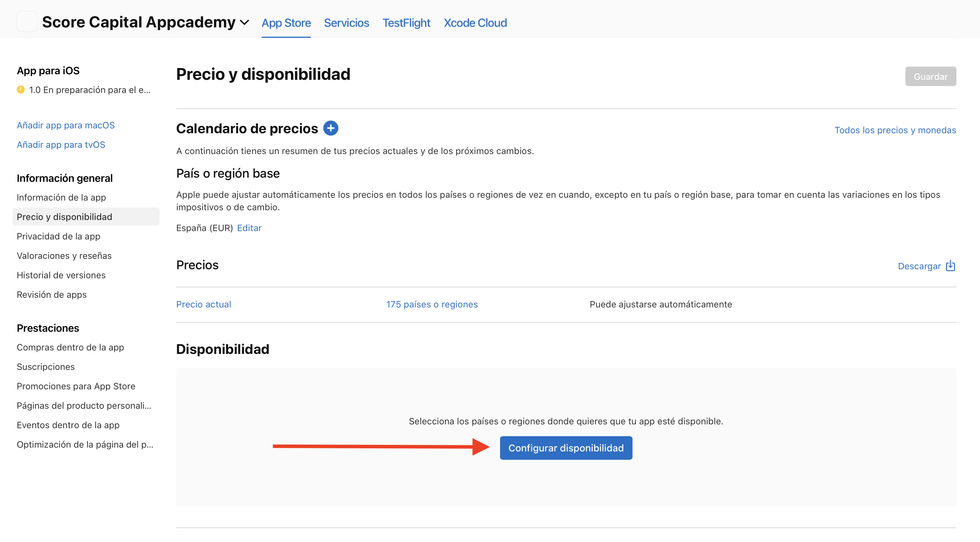The image size is (980, 542).
Task: Open the TestFlight tab
Action: coord(406,23)
